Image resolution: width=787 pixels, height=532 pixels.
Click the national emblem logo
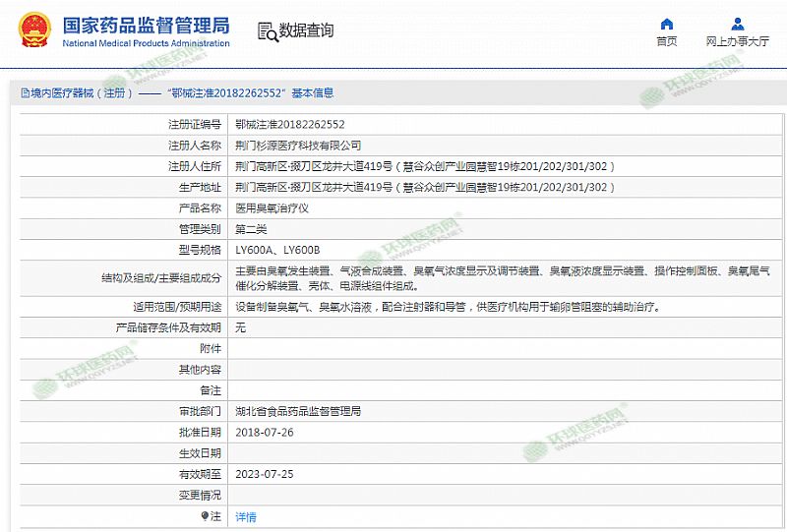pos(30,30)
